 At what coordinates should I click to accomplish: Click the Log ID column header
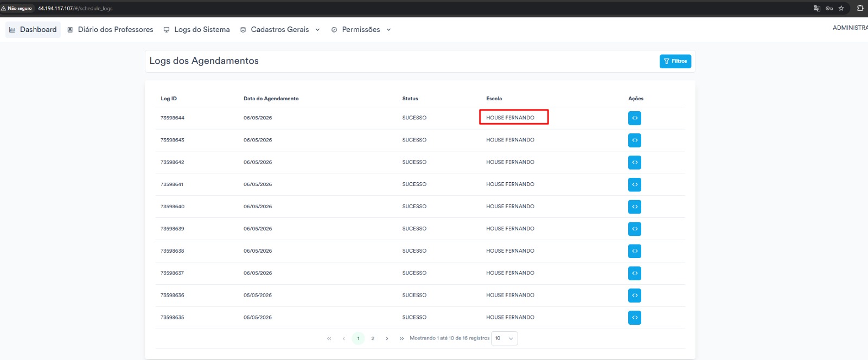[x=169, y=99]
